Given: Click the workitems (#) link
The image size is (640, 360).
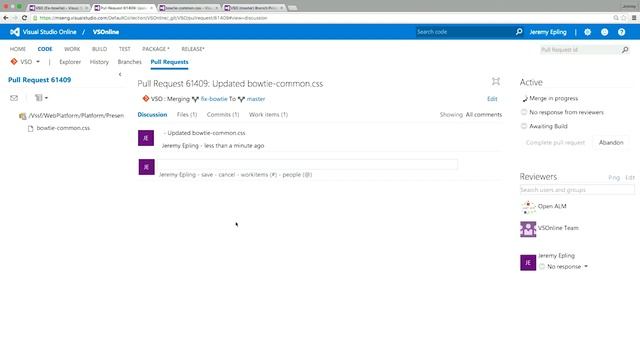Looking at the screenshot, I should (259, 175).
